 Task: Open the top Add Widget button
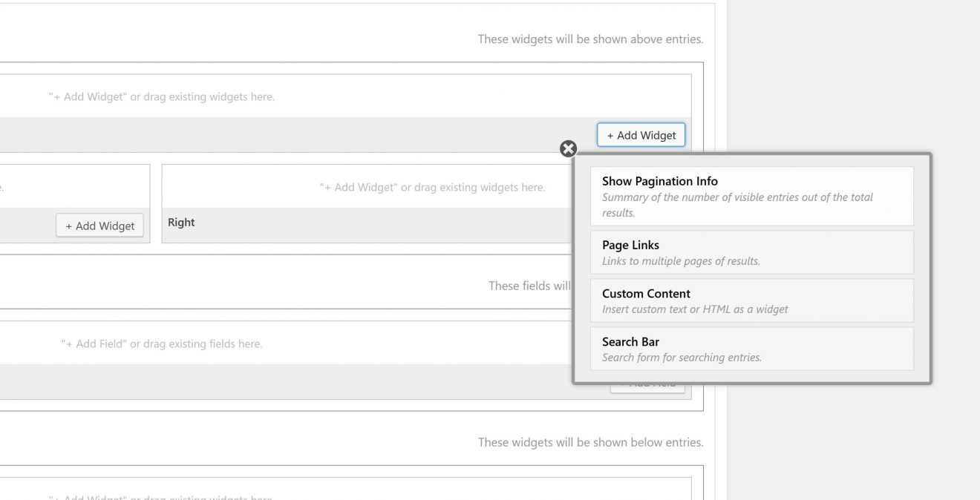click(x=640, y=134)
